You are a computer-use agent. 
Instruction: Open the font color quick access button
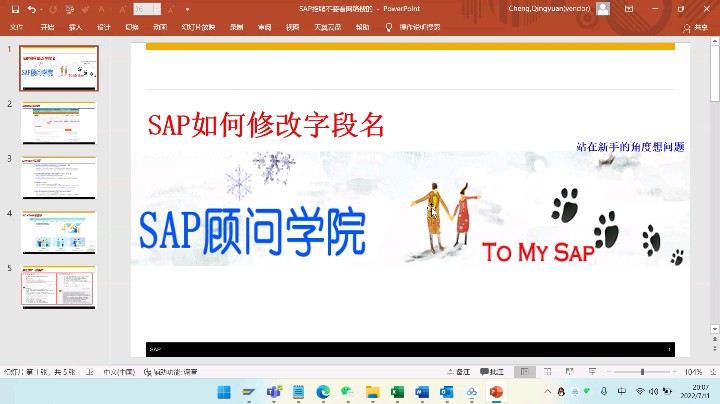tap(101, 9)
